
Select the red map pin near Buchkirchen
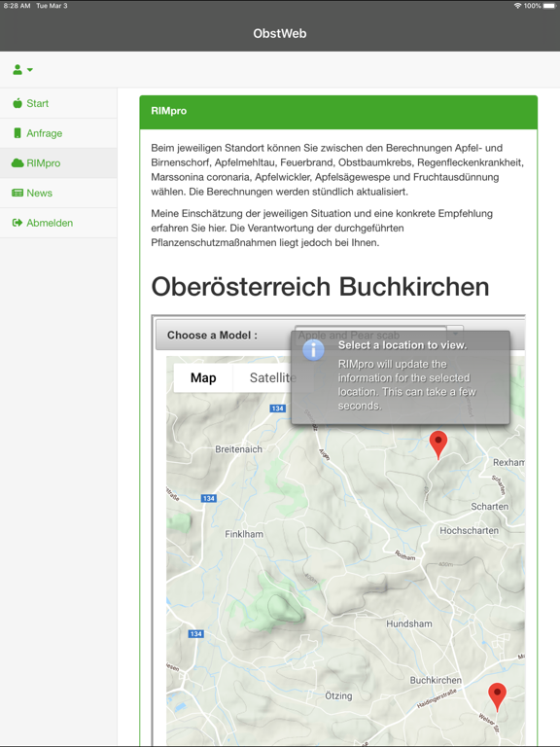click(497, 697)
